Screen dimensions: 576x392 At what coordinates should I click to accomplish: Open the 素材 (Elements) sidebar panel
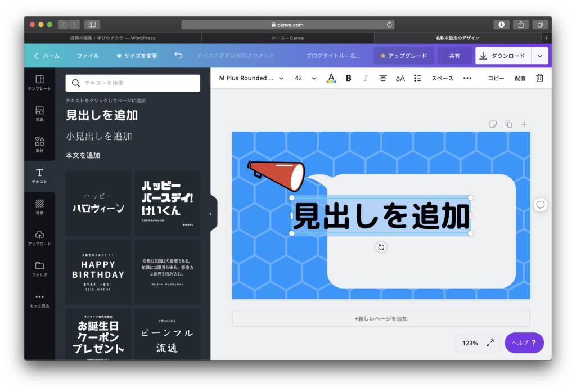(39, 145)
